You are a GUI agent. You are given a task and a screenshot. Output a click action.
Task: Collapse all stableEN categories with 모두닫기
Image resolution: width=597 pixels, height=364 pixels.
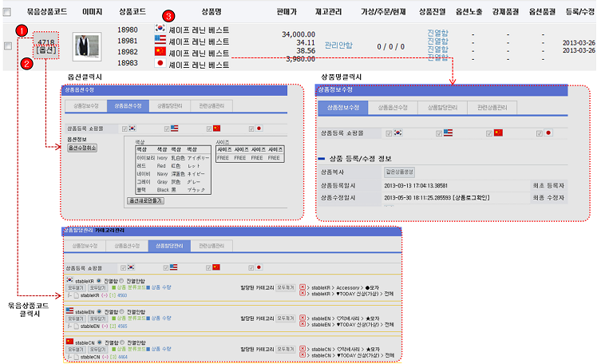tap(97, 319)
